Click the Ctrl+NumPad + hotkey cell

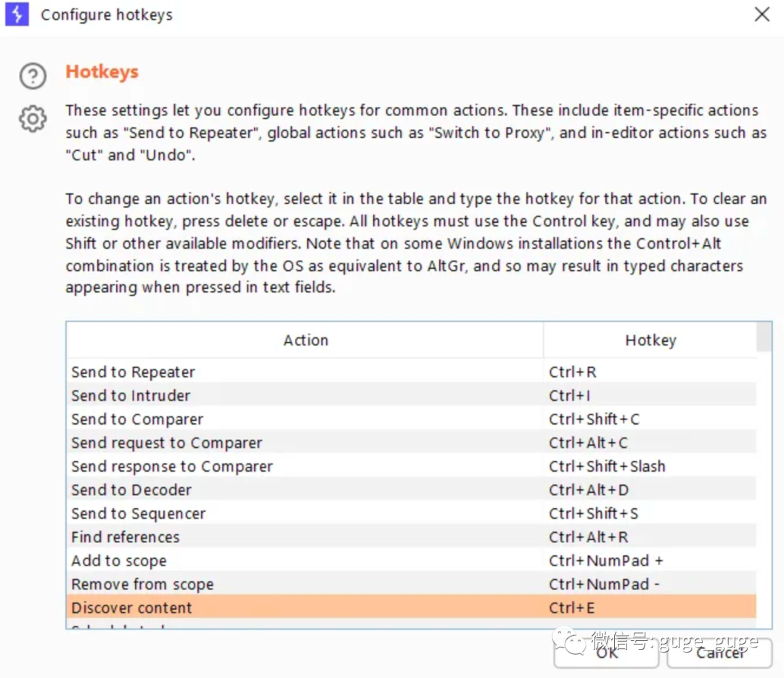650,560
